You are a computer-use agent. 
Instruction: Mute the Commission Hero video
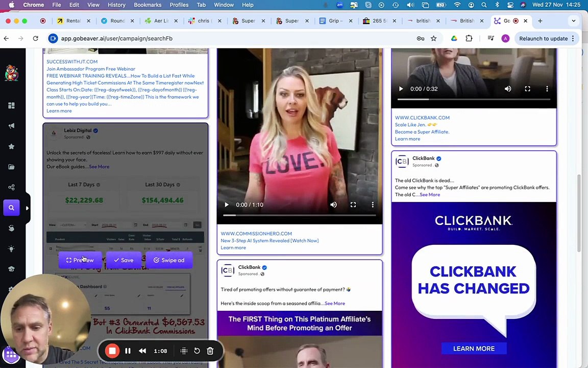pos(333,204)
